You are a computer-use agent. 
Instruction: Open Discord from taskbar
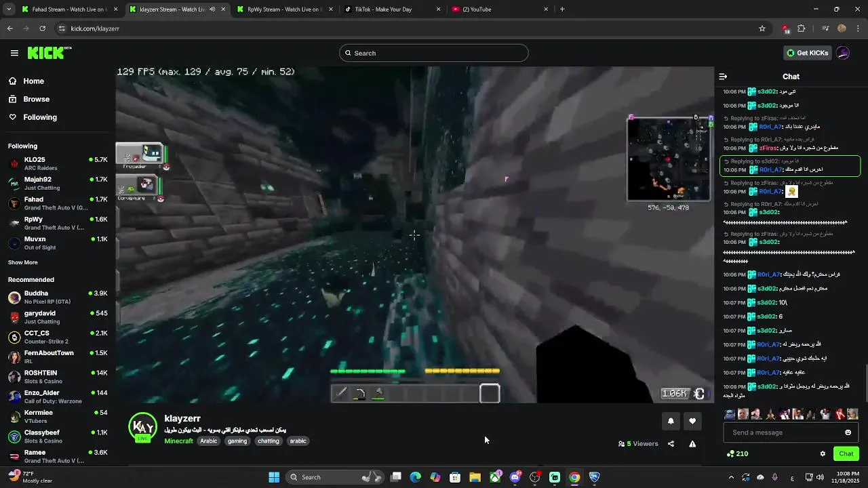515,477
